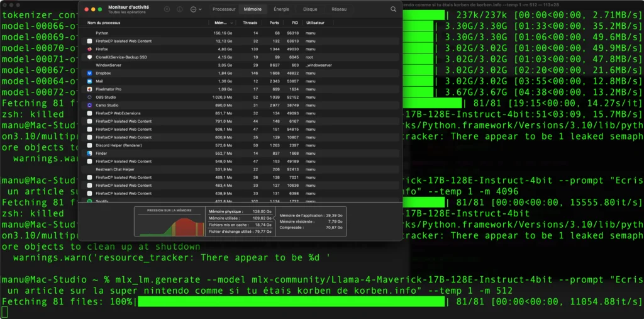This screenshot has height=319, width=644.
Task: Toggle sort chevron on the Mém… column
Action: point(231,23)
